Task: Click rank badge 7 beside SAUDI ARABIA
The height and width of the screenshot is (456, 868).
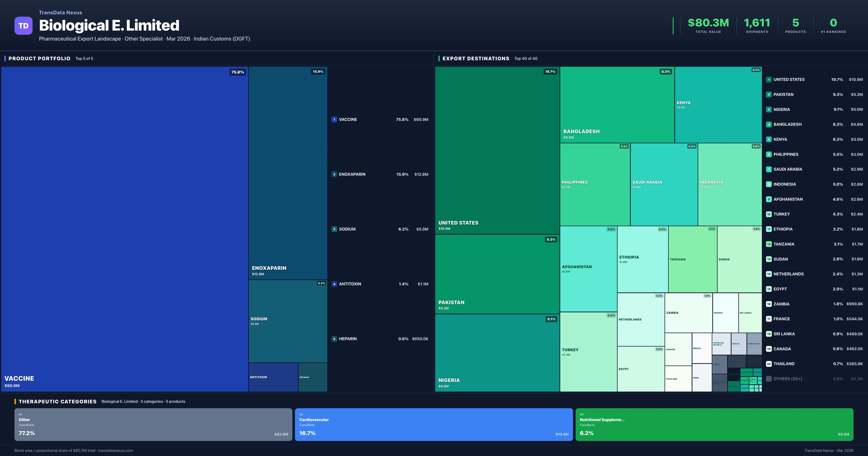Action: tap(769, 169)
